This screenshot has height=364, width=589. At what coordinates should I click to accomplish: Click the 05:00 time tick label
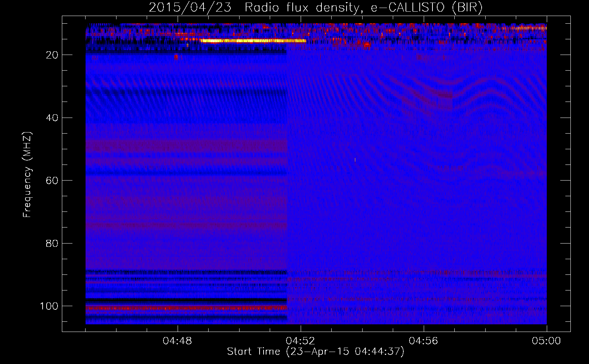click(546, 341)
